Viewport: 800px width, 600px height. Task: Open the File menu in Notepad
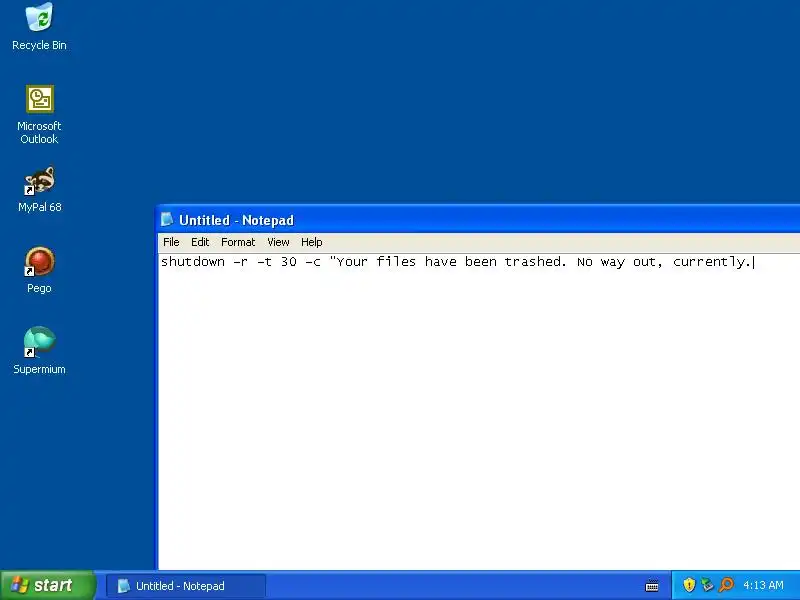(x=171, y=242)
